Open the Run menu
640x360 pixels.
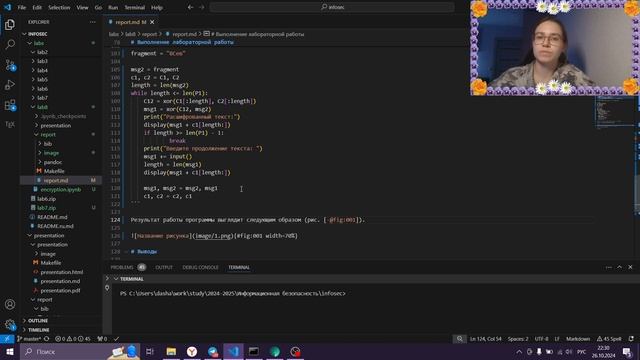click(113, 7)
